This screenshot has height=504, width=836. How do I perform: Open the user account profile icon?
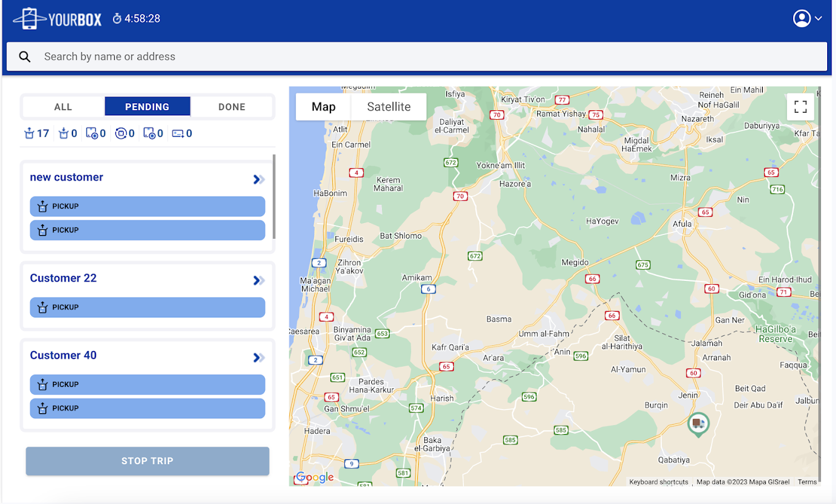(801, 18)
